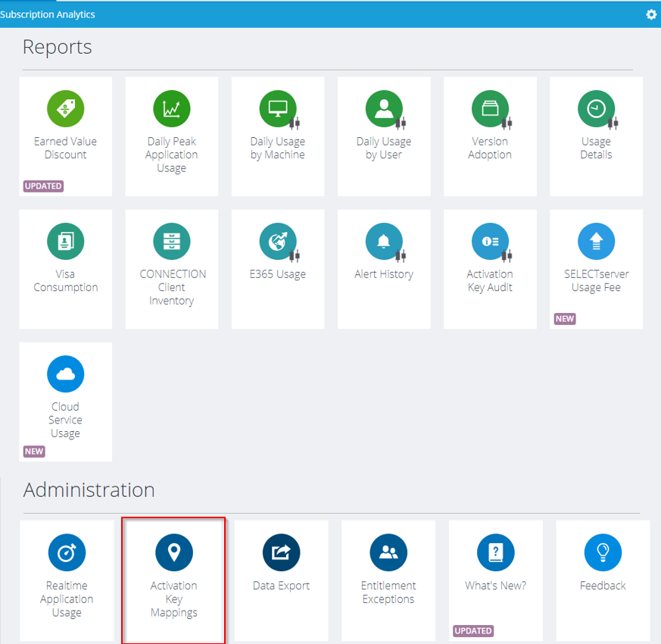Click the Feedback lightbulb icon
661x644 pixels.
point(603,552)
